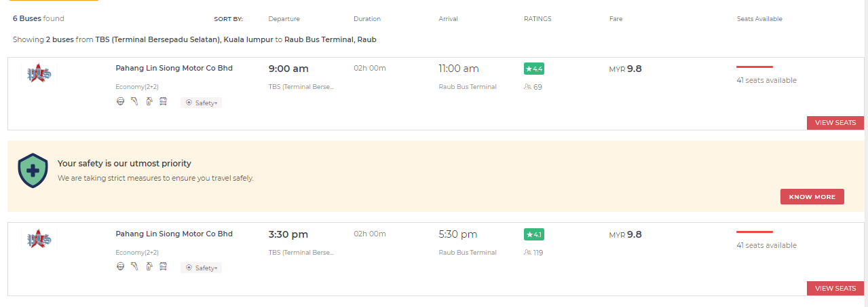
Task: Open the Safety+ badge on the 9:00 am bus
Action: pyautogui.click(x=202, y=103)
